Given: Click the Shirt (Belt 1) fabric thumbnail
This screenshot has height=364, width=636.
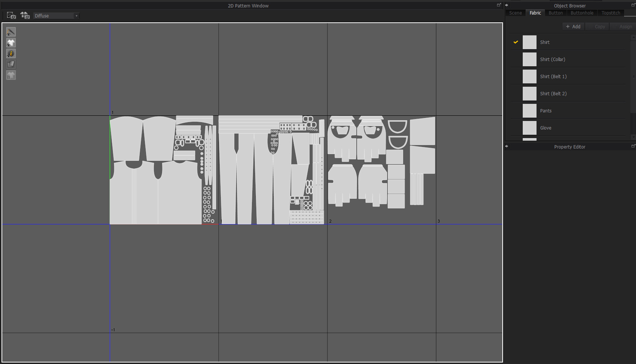Looking at the screenshot, I should click(x=529, y=76).
